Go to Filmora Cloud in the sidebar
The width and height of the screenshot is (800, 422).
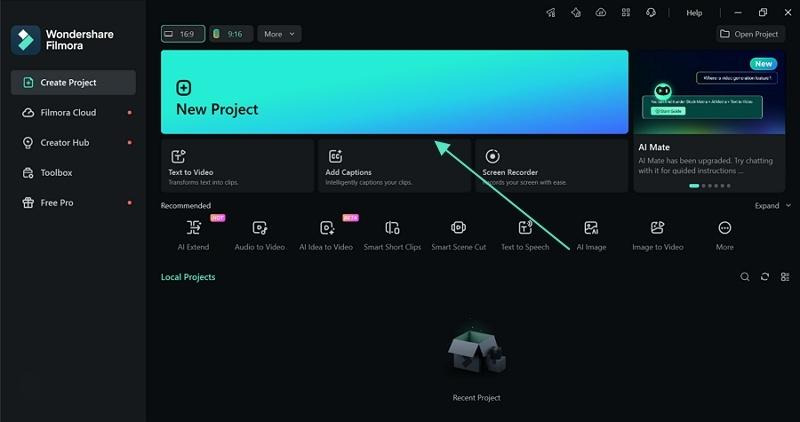click(x=73, y=112)
